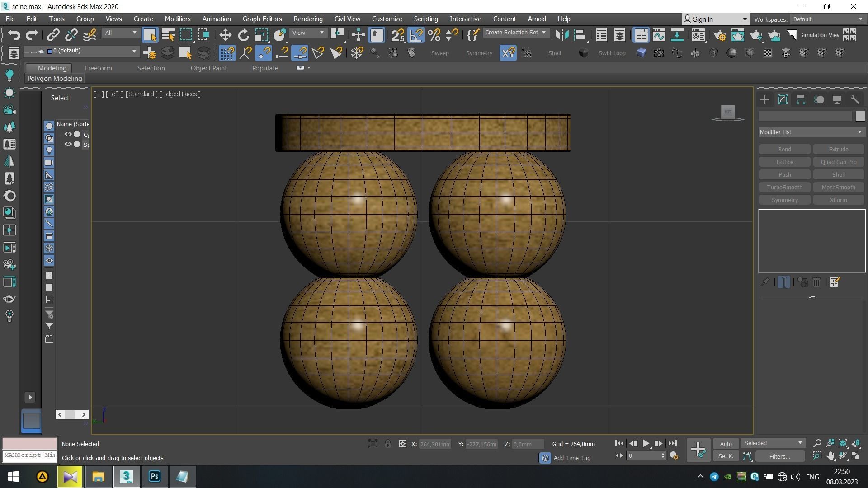Toggle the selection lock padlock
Screen dimensions: 868x488
pos(388,444)
